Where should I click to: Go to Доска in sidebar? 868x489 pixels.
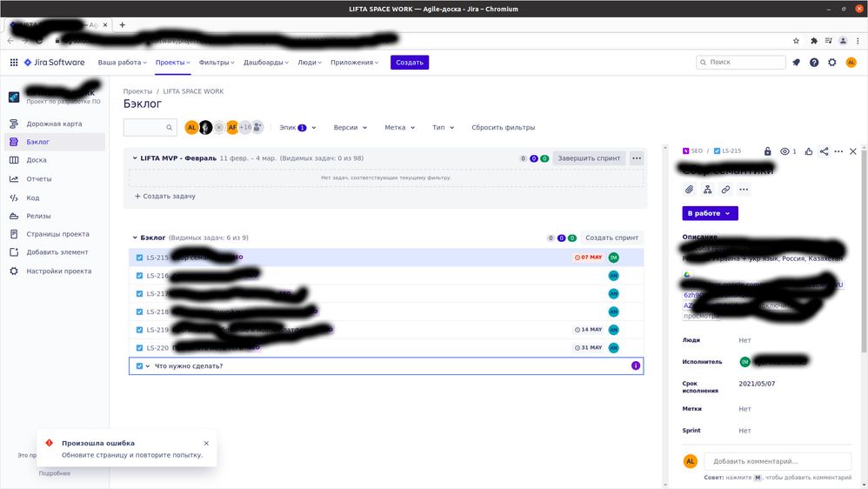[x=54, y=160]
